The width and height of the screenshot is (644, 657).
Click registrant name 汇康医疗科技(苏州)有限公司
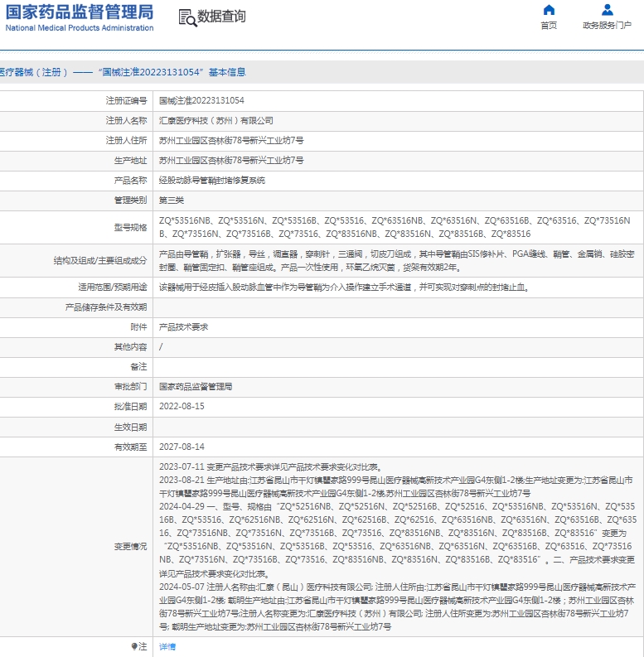coord(216,121)
